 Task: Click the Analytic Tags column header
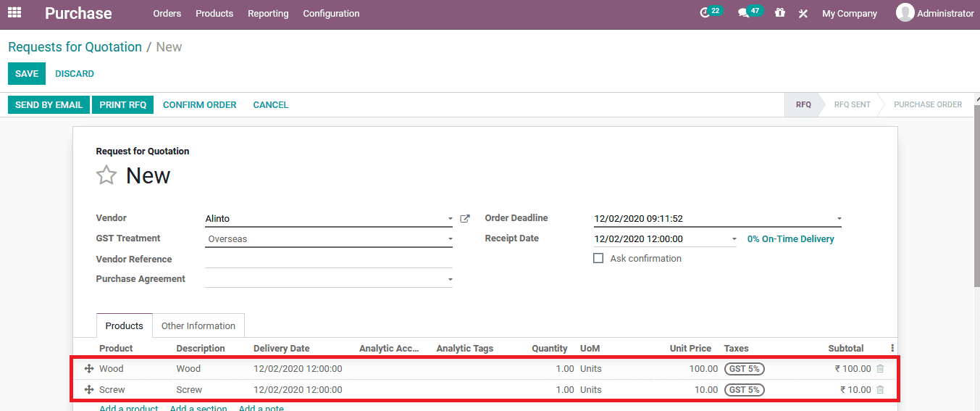[465, 348]
